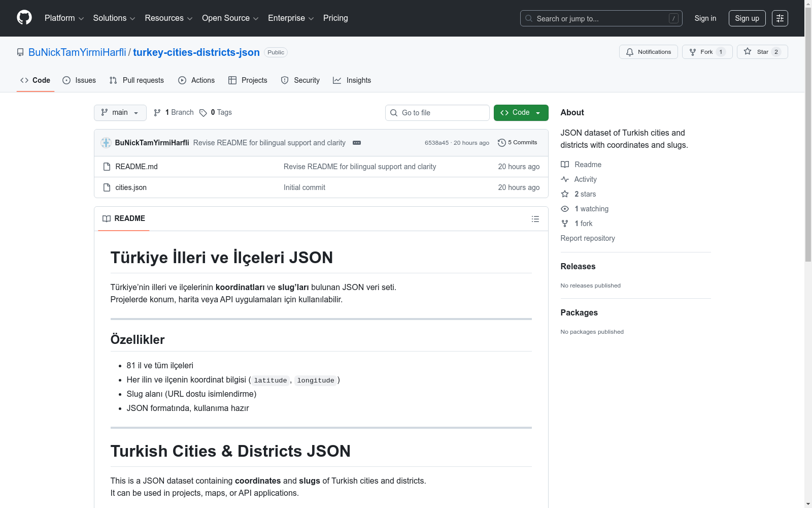The height and width of the screenshot is (508, 812).
Task: Open the turkey-cities-districts-json repository link
Action: (x=196, y=52)
